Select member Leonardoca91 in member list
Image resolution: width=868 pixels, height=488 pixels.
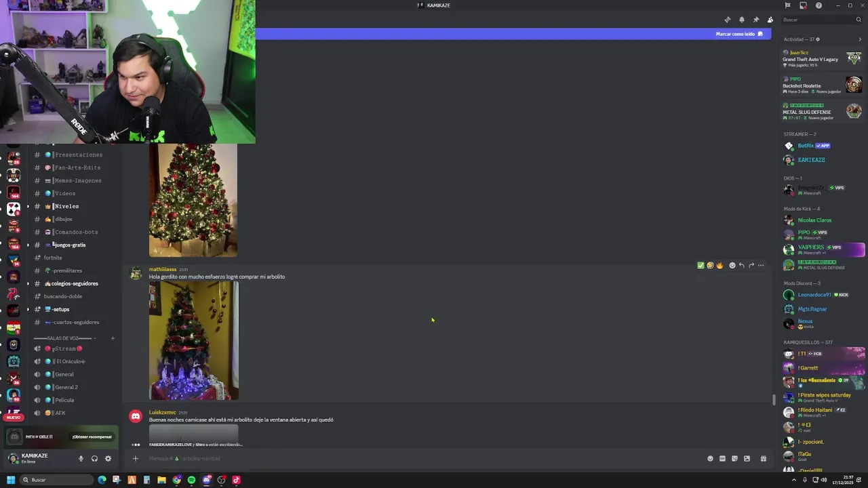coord(823,295)
